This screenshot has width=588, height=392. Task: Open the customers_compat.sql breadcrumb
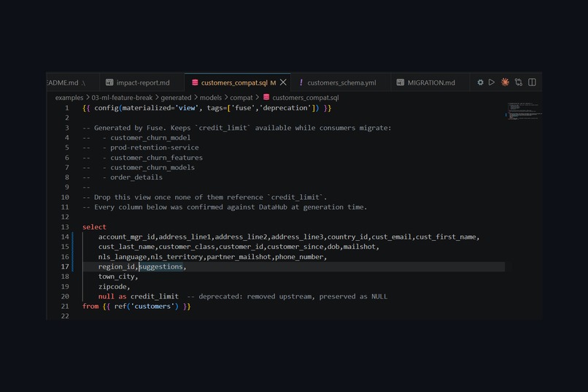(x=305, y=98)
